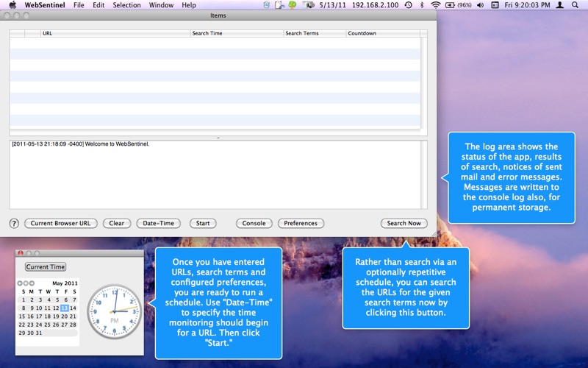
Task: Select May 13 in the calendar
Action: coord(65,308)
